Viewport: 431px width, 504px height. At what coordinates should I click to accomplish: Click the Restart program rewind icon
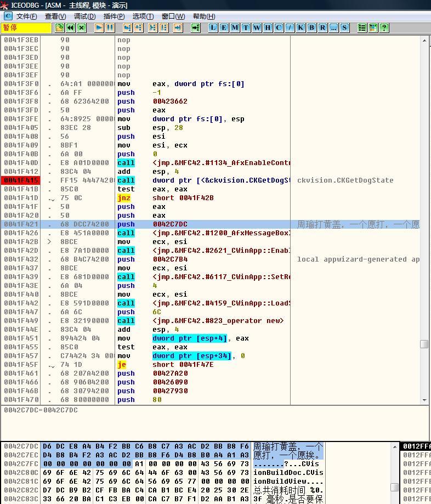[x=70, y=27]
